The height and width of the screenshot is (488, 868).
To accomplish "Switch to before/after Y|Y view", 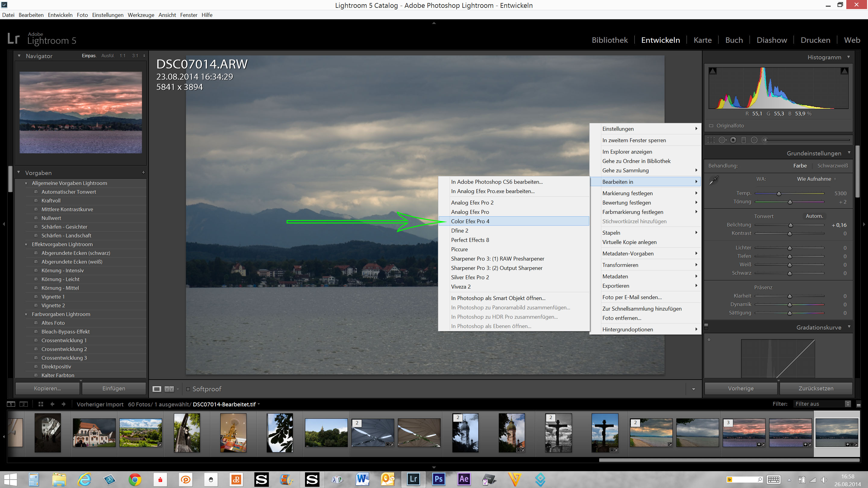I will [x=169, y=389].
